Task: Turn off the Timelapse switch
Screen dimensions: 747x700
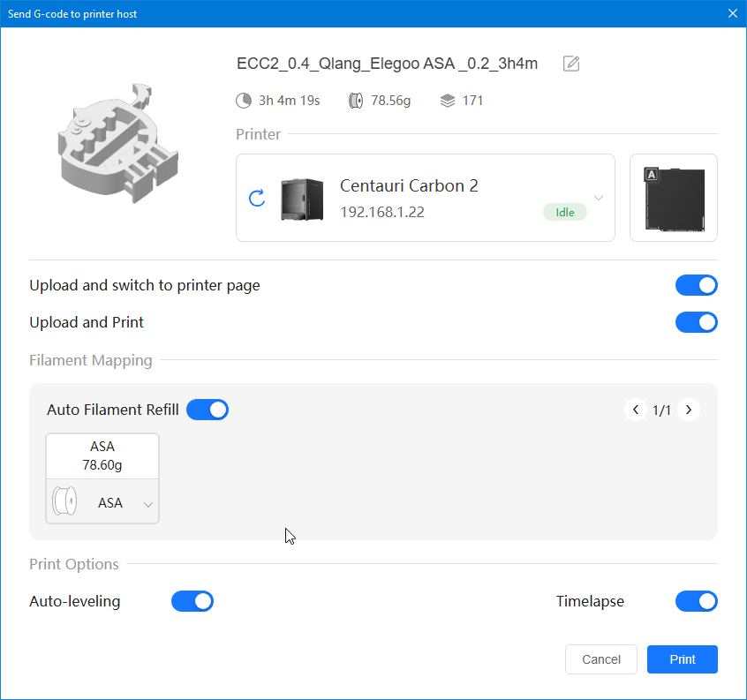Action: (x=696, y=601)
